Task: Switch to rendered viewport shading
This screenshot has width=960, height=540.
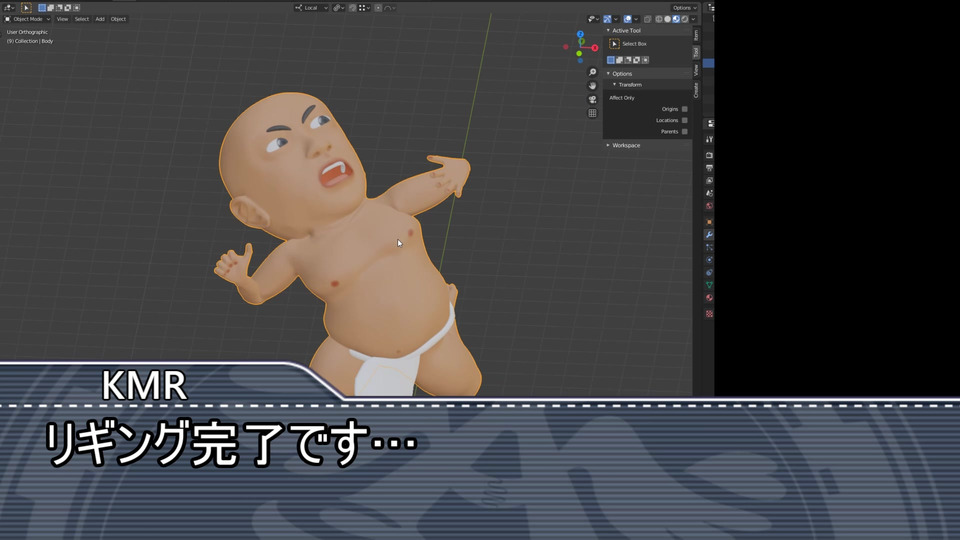Action: pos(684,19)
